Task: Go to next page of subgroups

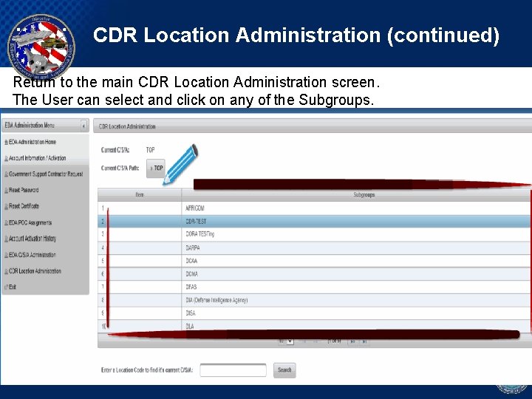Action: click(x=352, y=341)
